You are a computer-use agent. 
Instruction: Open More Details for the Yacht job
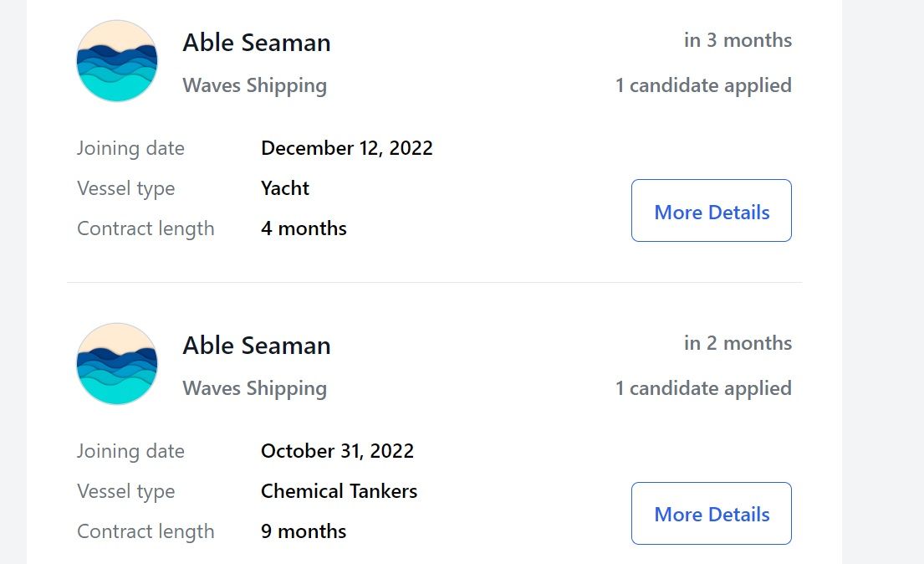click(x=712, y=211)
